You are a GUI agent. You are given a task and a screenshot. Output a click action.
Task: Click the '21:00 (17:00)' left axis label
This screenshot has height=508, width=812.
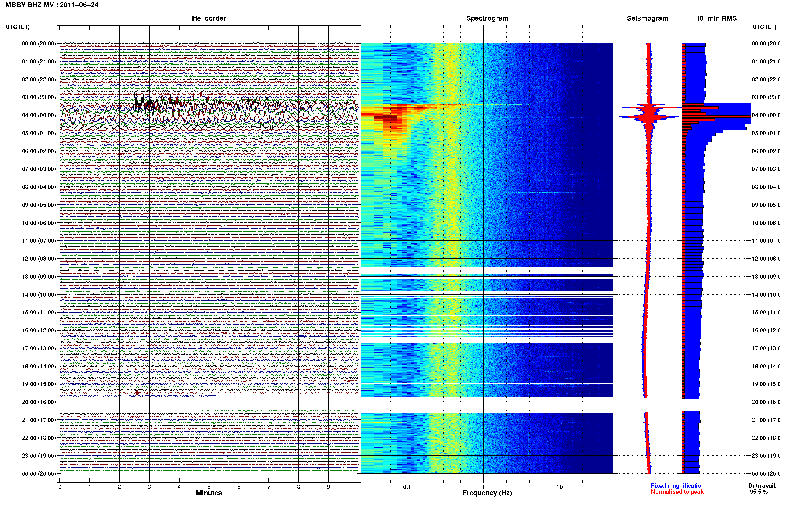coord(39,420)
